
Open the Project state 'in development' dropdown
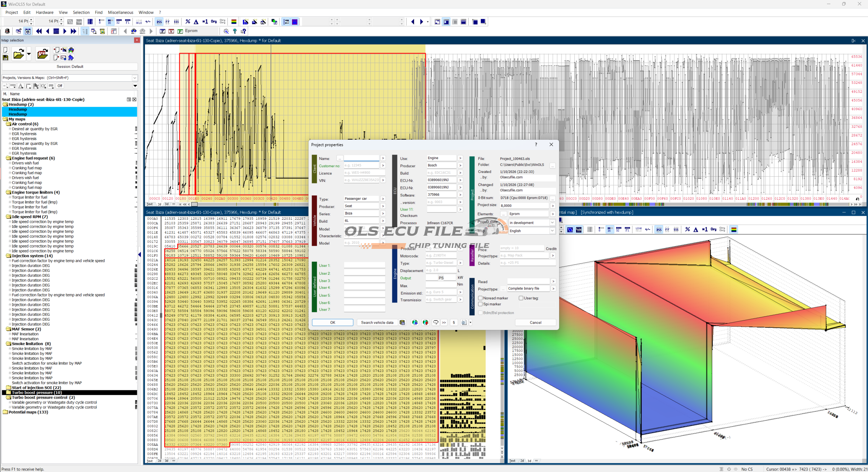552,223
